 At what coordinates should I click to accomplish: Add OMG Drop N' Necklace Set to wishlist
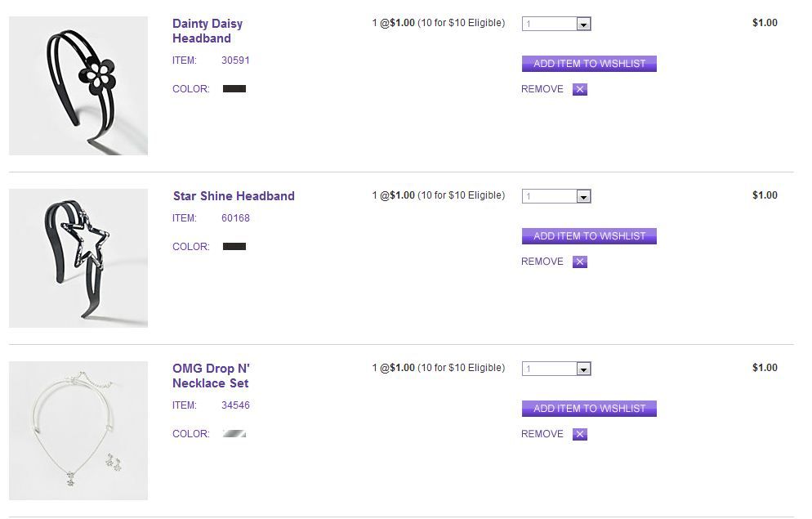click(x=589, y=409)
